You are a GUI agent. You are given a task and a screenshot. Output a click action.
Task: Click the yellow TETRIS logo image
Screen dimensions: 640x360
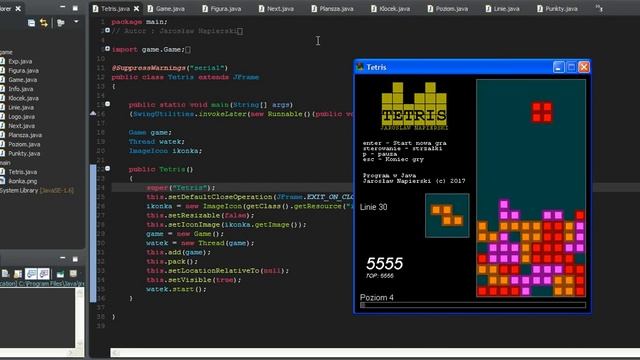pos(414,106)
